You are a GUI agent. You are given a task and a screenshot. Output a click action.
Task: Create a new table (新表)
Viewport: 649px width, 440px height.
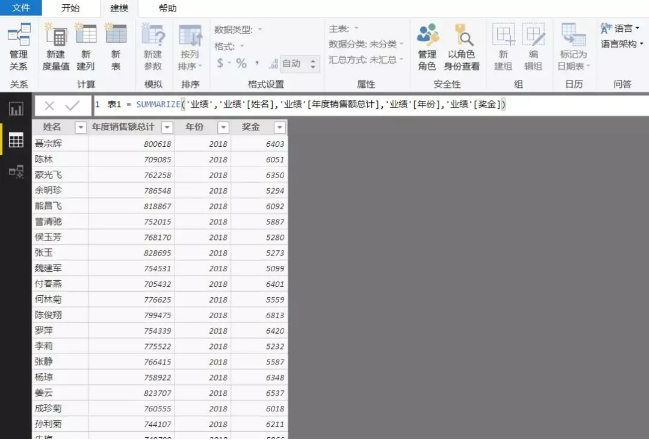pyautogui.click(x=116, y=47)
